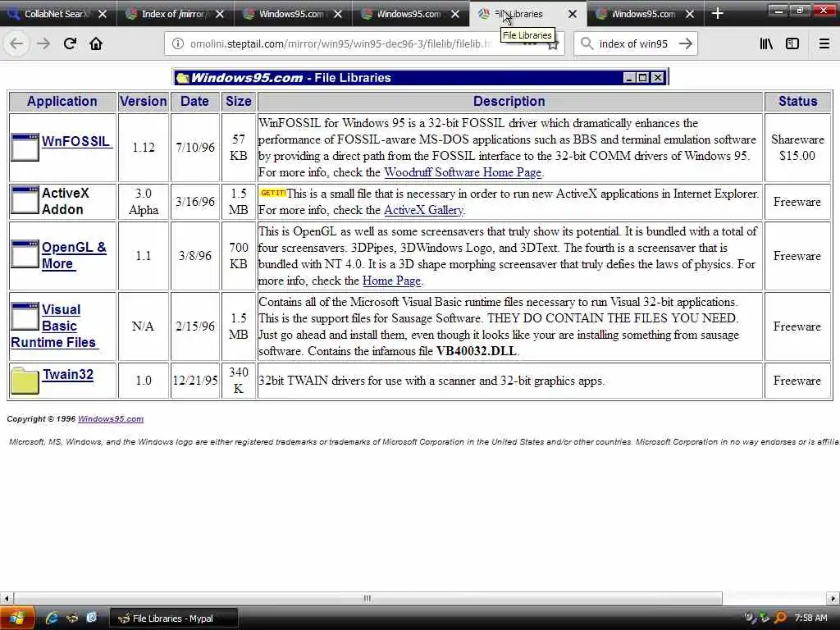Click the File Libraries - Mypal taskbar button
This screenshot has height=630, width=840.
174,619
